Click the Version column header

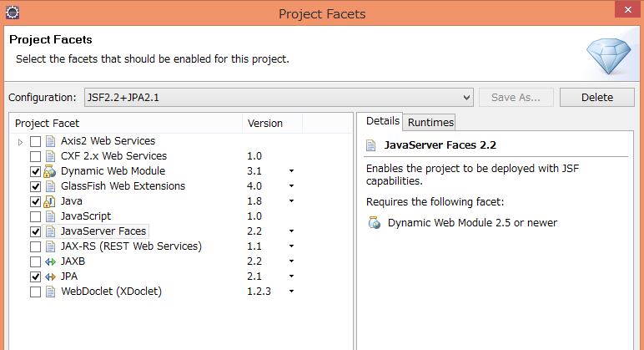(265, 123)
